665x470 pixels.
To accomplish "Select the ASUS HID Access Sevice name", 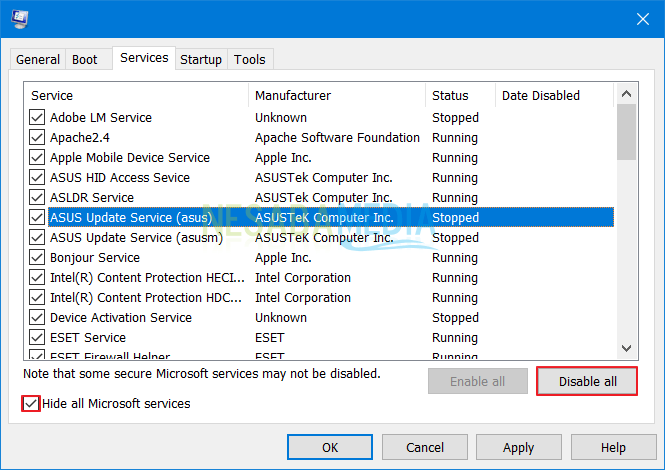I will pyautogui.click(x=120, y=177).
